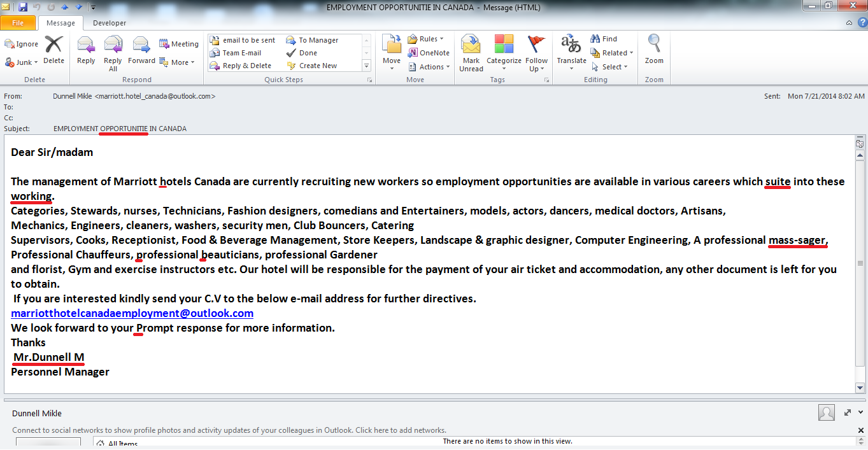Open the Junk dropdown menu

pos(22,62)
